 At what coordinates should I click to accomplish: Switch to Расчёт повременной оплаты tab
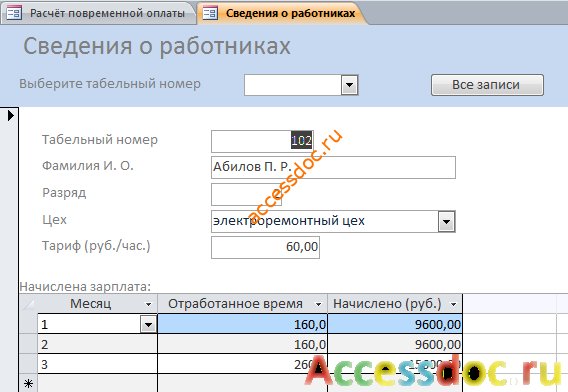point(98,13)
